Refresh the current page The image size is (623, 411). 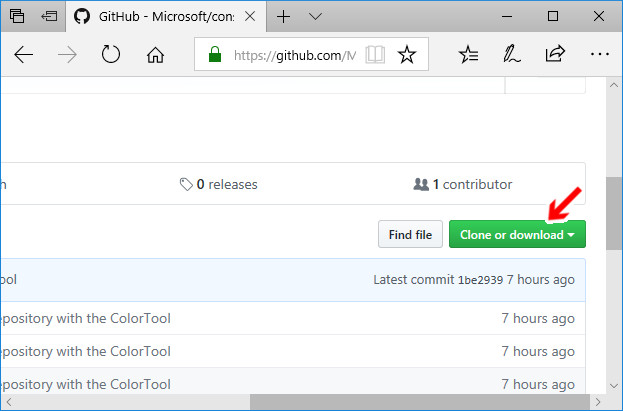[x=111, y=54]
